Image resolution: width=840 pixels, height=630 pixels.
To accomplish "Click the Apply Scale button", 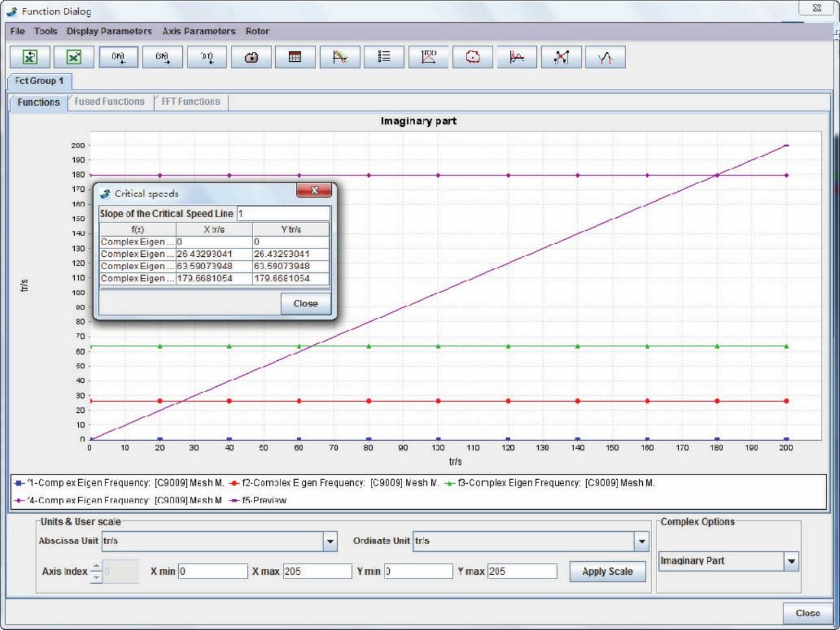I will tap(607, 571).
